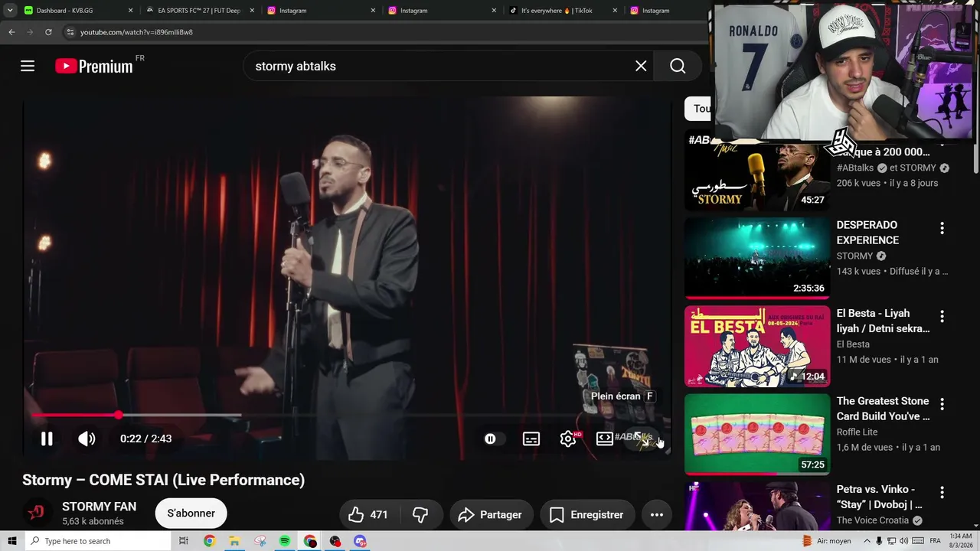This screenshot has width=980, height=551.
Task: Open the STORMY FAN channel avatar
Action: (36, 513)
